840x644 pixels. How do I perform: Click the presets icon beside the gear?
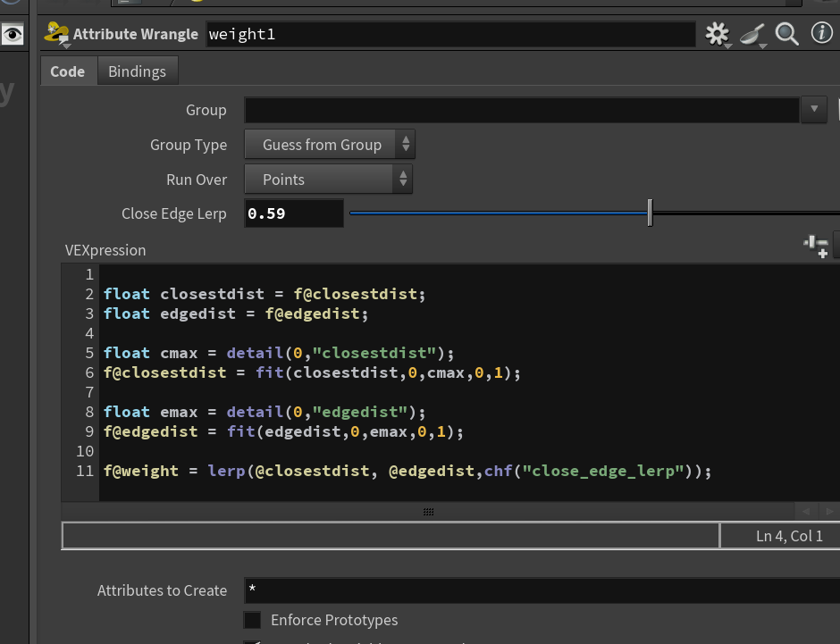coord(752,35)
